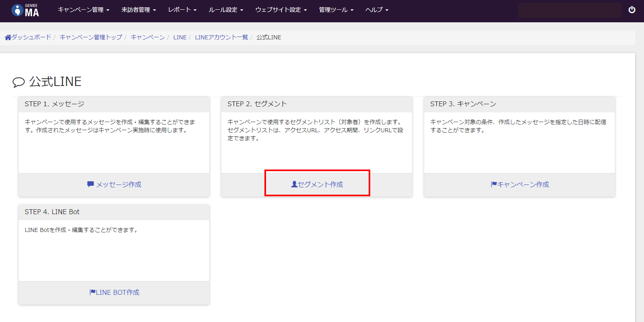The image size is (644, 322).
Task: Click the home icon in breadcrumb
Action: click(8, 37)
